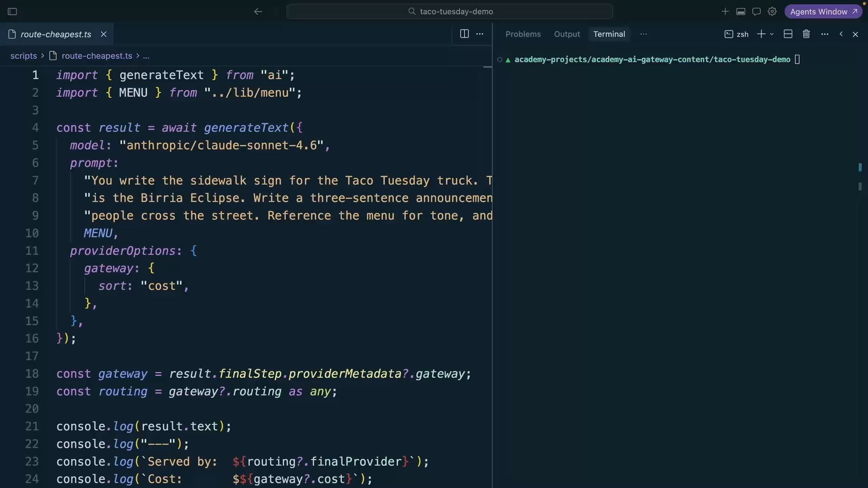This screenshot has width=868, height=488.
Task: Click the panel chevron left icon
Action: pyautogui.click(x=841, y=34)
